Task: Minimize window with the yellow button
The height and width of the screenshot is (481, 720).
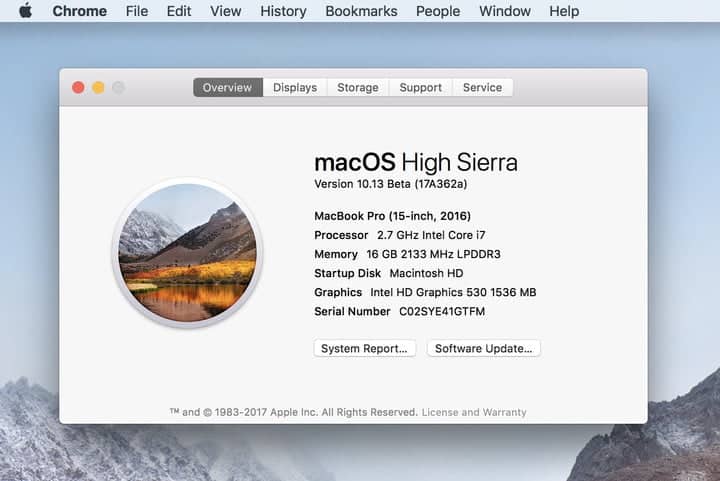Action: click(x=98, y=87)
